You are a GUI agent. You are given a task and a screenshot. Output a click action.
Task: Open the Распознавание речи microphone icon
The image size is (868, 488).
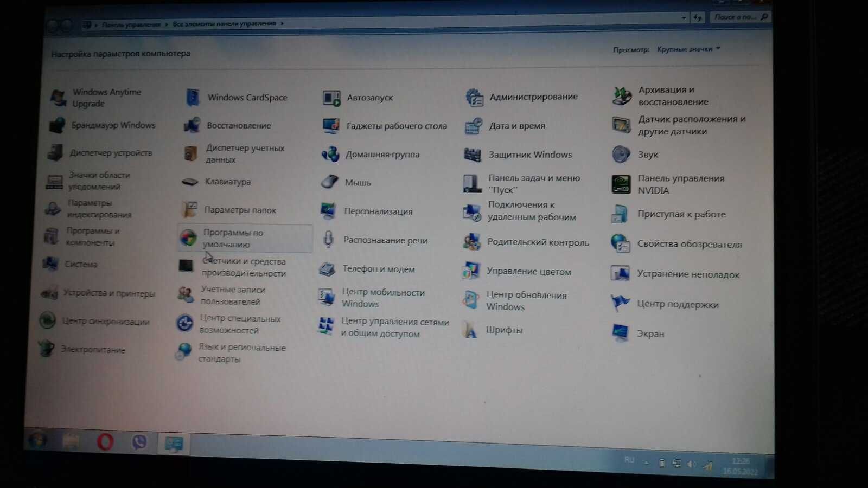pos(328,240)
